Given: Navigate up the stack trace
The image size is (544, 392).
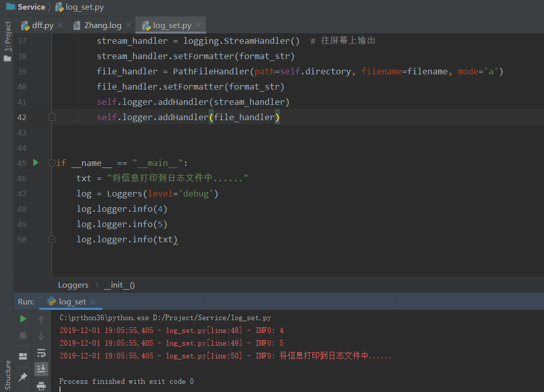Looking at the screenshot, I should [41, 319].
